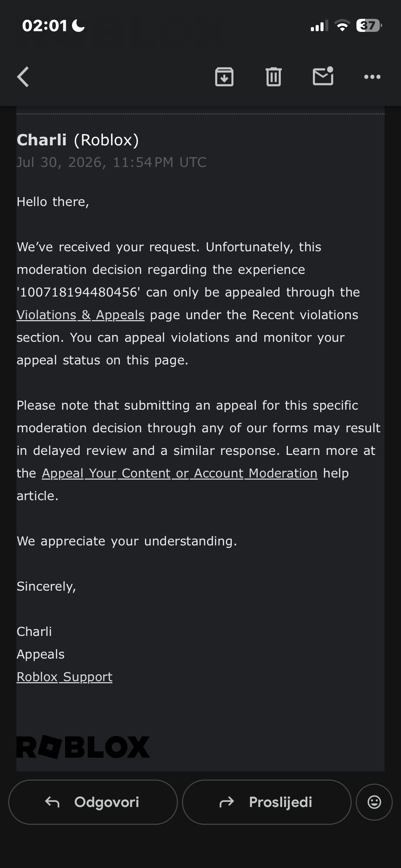Add an emoji reaction with the smiley icon
Screen dimensions: 401x868
coord(374,802)
